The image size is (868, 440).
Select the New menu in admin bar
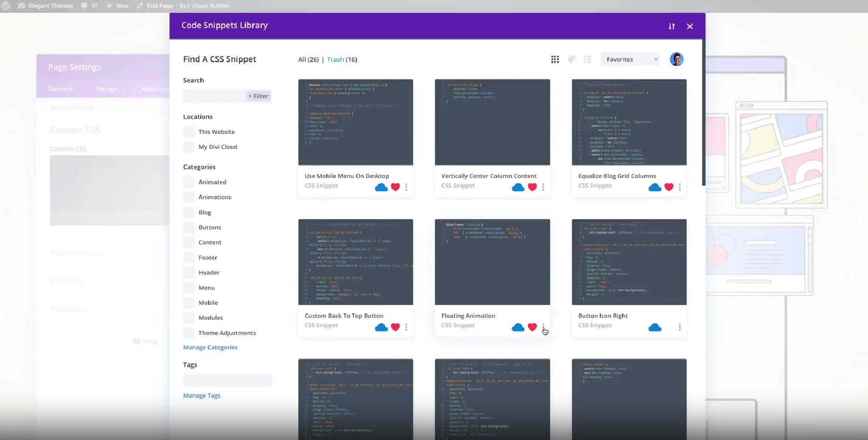click(117, 5)
